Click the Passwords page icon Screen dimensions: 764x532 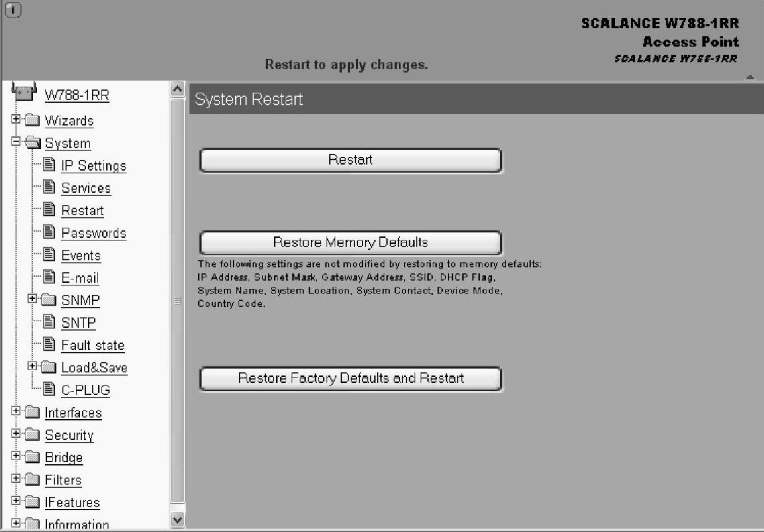[49, 232]
